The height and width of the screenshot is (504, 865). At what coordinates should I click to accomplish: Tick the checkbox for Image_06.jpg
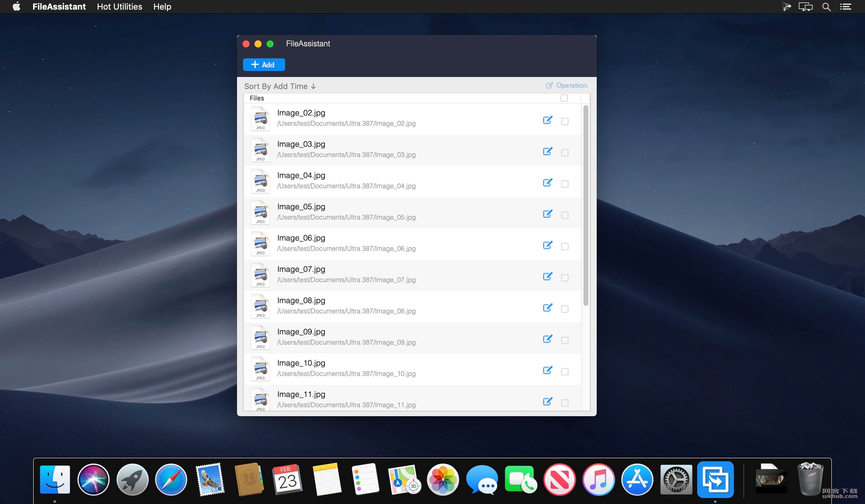coord(565,246)
